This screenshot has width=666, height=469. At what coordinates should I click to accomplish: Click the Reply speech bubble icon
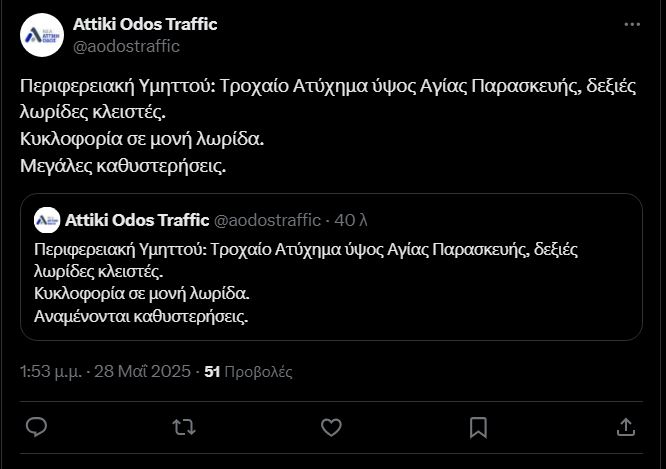pyautogui.click(x=36, y=427)
